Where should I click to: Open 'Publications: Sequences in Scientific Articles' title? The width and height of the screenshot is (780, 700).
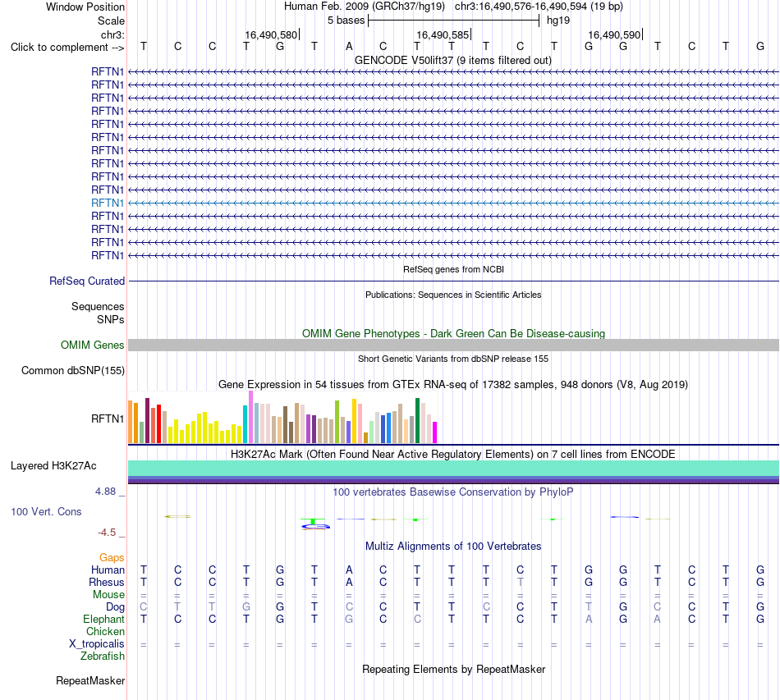[x=453, y=295]
